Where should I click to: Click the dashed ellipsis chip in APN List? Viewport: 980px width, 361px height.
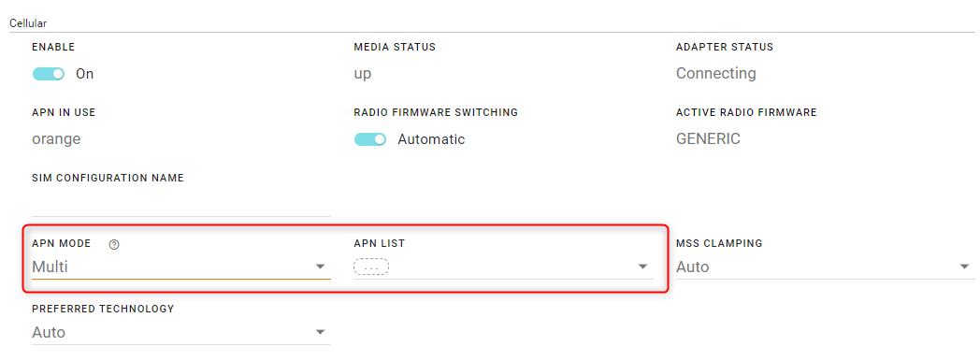pos(371,267)
